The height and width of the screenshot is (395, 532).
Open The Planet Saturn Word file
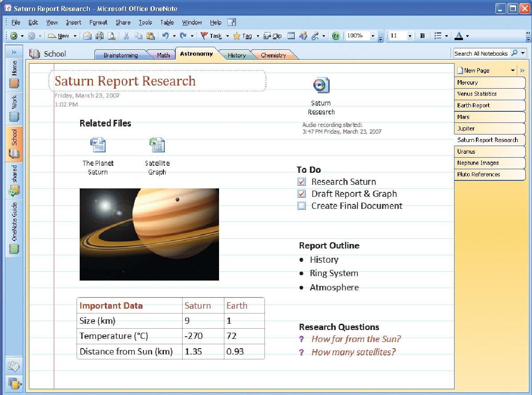pyautogui.click(x=98, y=145)
